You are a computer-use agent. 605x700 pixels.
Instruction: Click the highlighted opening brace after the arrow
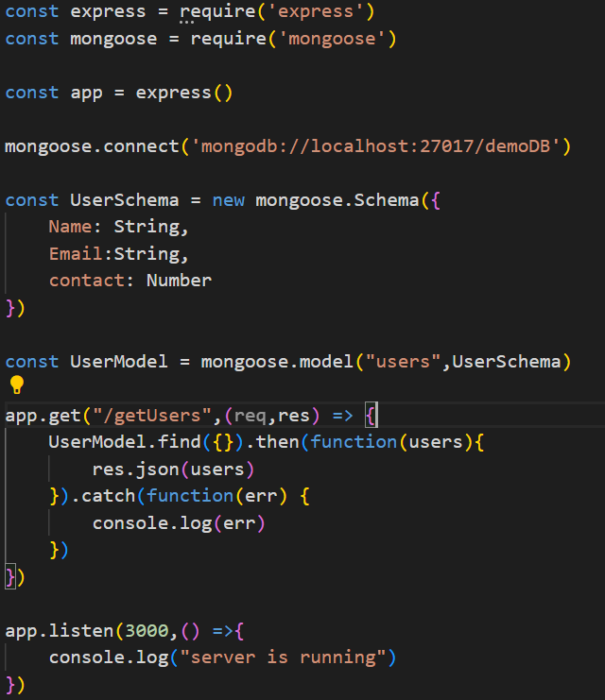371,416
